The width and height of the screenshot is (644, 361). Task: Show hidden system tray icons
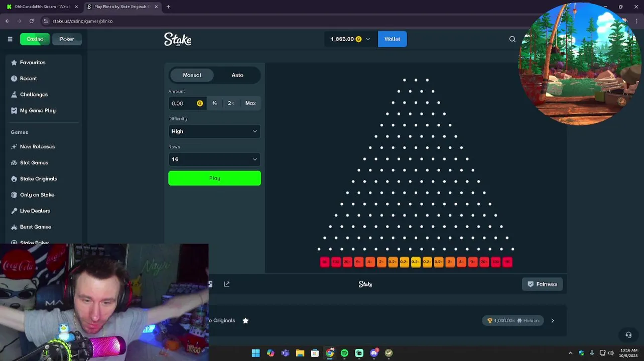click(x=570, y=353)
